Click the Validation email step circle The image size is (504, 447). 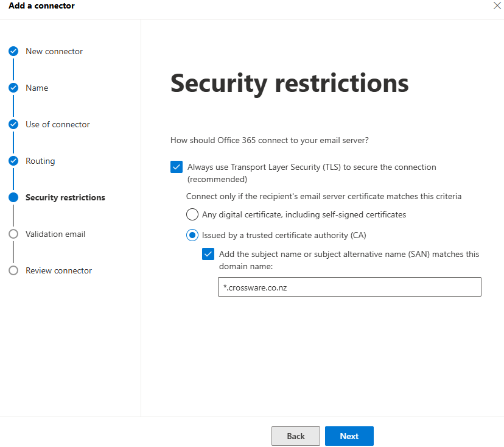[x=13, y=234]
